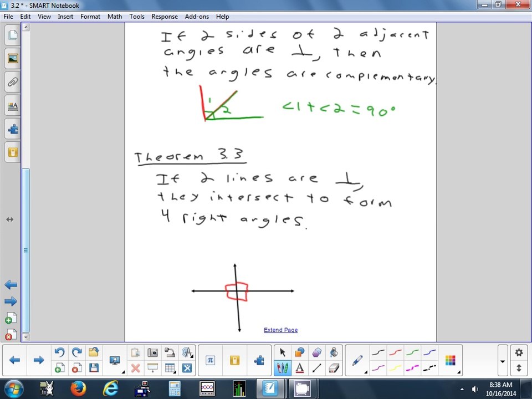Open the Math pi tools button
The image size is (532, 399).
(210, 360)
